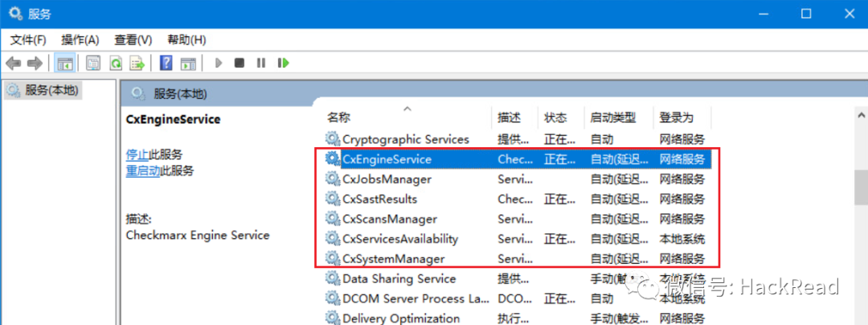Select the Delivery Optimization service
The image size is (868, 325).
(518, 319)
